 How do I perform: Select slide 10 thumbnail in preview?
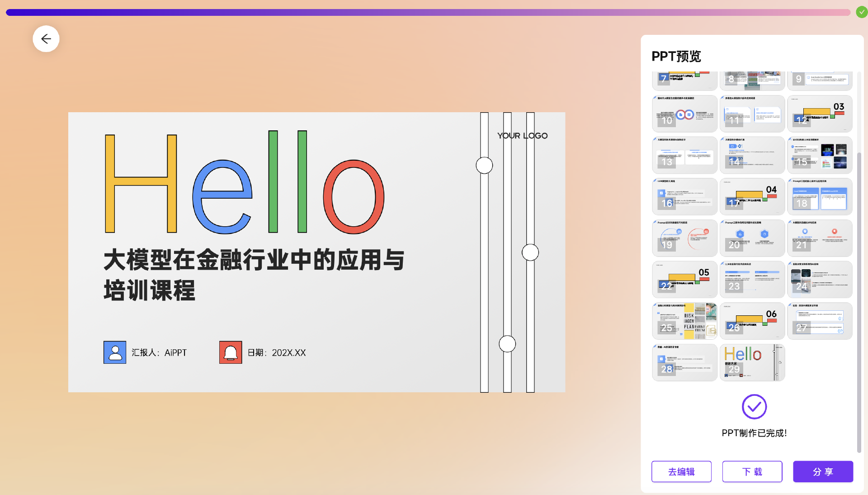pos(684,114)
